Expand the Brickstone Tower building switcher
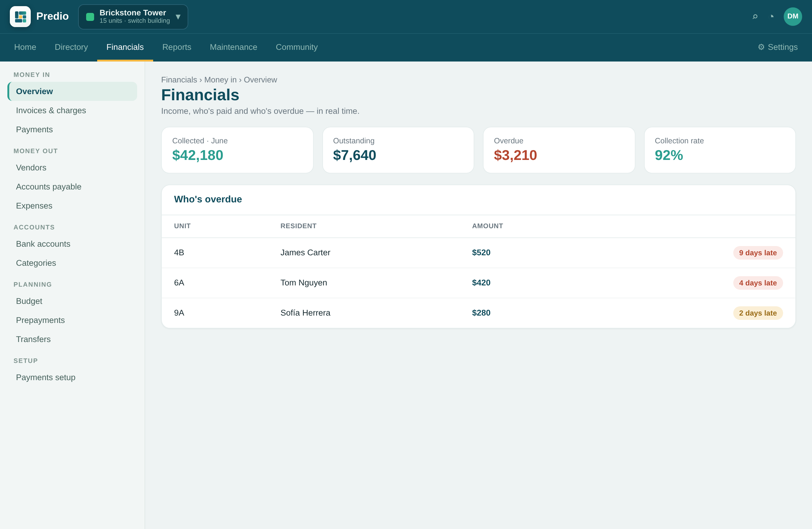 (133, 17)
